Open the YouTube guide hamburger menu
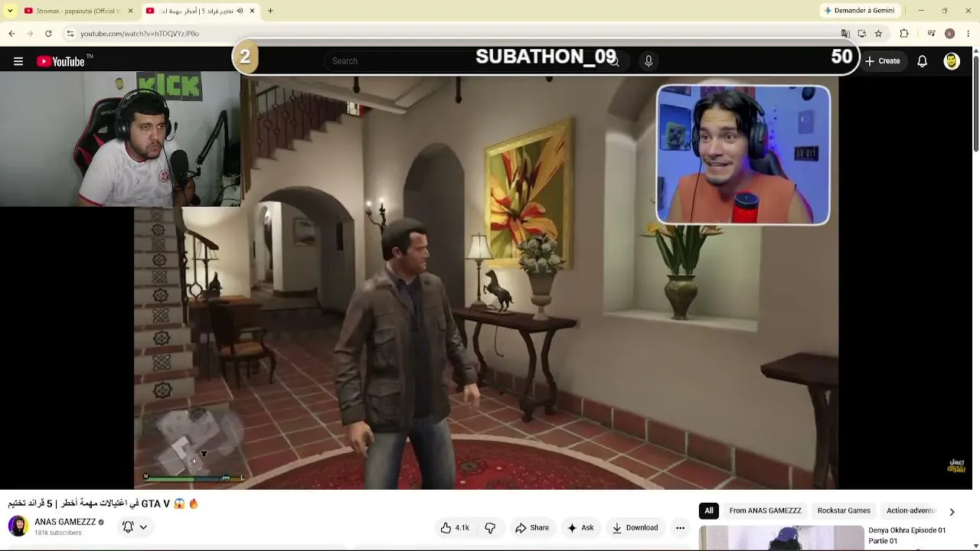Image resolution: width=980 pixels, height=551 pixels. [x=18, y=61]
